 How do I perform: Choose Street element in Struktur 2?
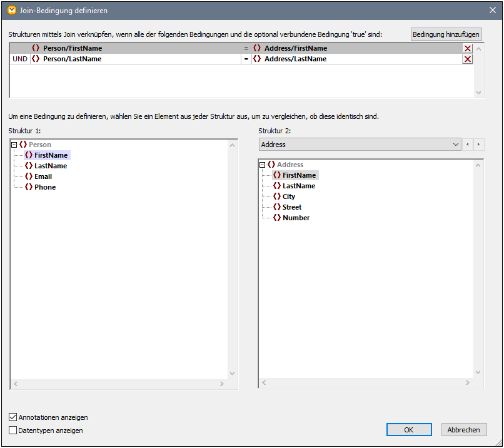(291, 207)
